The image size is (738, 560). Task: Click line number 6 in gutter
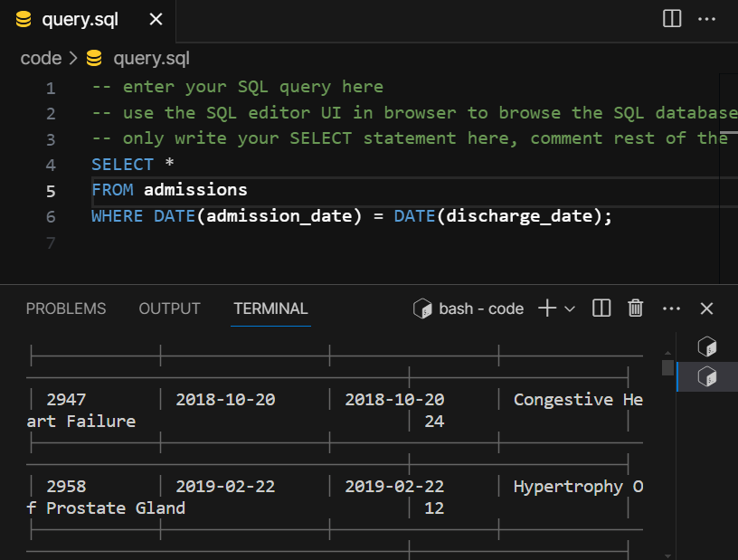51,217
